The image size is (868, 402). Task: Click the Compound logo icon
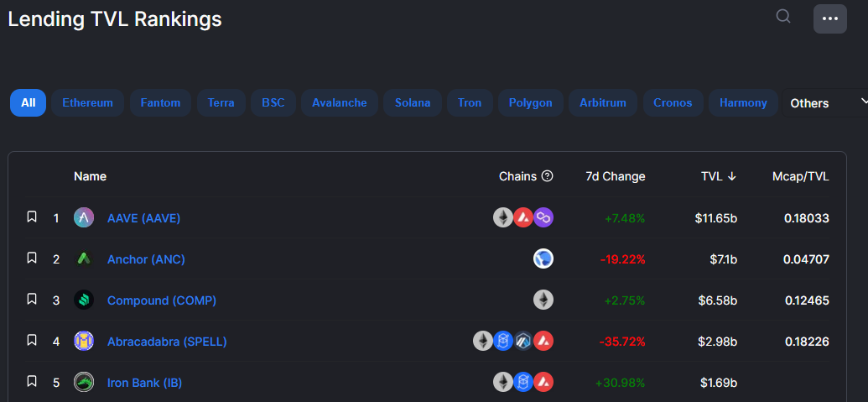[84, 300]
